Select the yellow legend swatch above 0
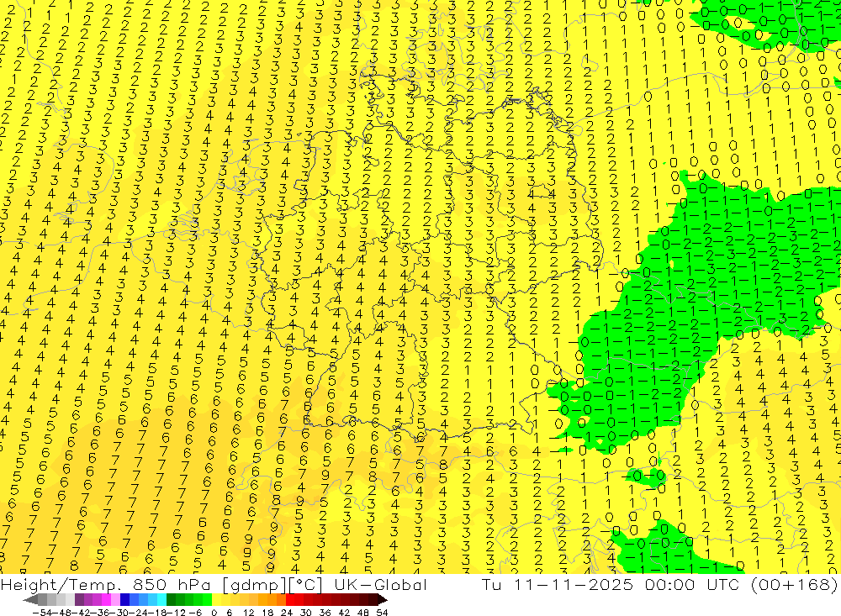This screenshot has height=616, width=841. (216, 599)
